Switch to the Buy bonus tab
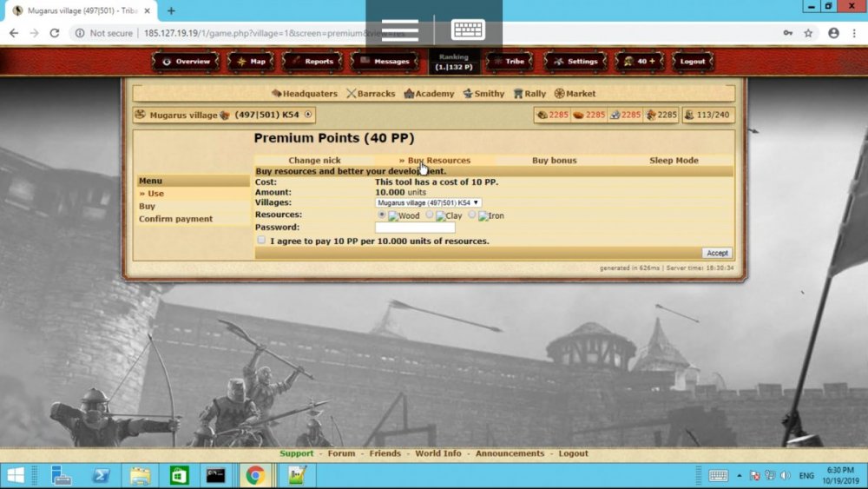The width and height of the screenshot is (868, 489). pyautogui.click(x=554, y=161)
